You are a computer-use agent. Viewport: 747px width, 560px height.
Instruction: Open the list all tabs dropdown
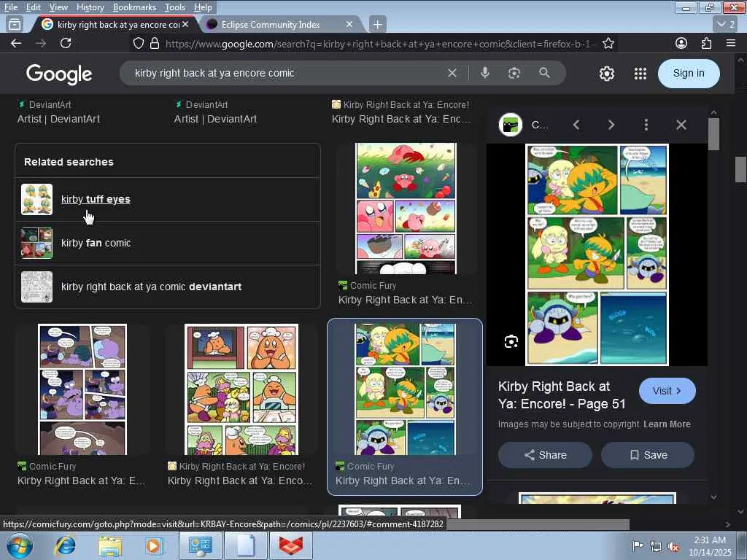(726, 24)
